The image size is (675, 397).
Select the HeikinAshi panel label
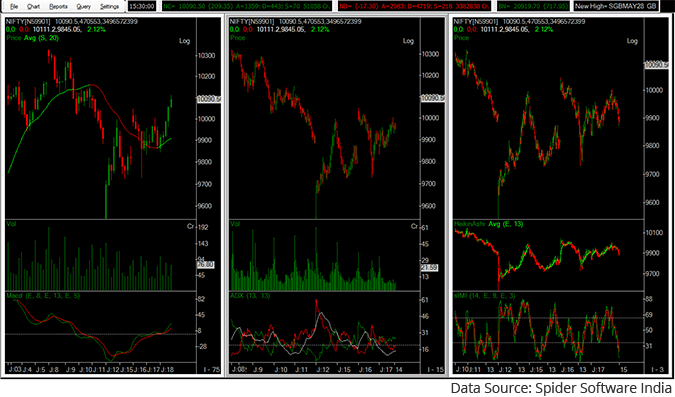pyautogui.click(x=470, y=224)
